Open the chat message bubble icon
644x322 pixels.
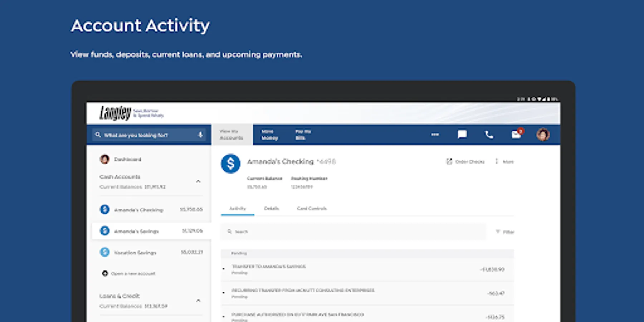click(462, 135)
